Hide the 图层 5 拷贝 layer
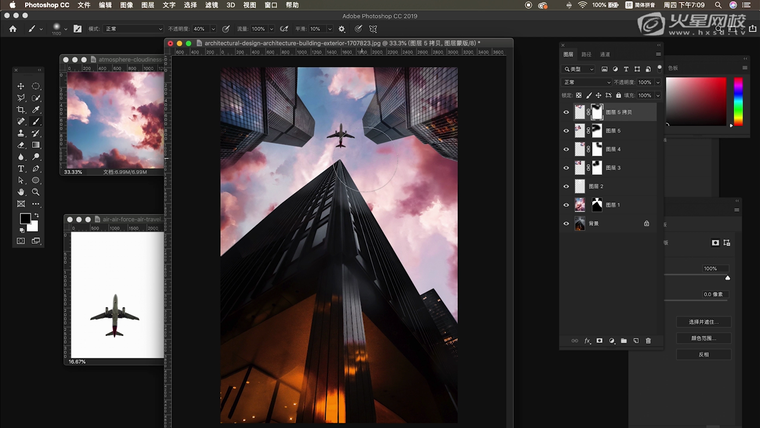This screenshot has height=428, width=760. (566, 113)
